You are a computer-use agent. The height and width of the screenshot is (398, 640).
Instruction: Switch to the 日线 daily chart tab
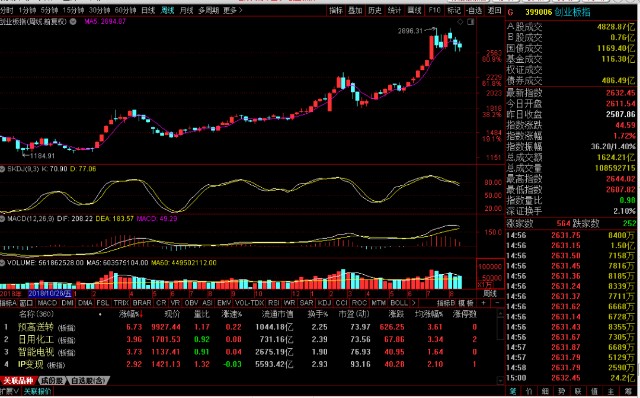point(148,10)
